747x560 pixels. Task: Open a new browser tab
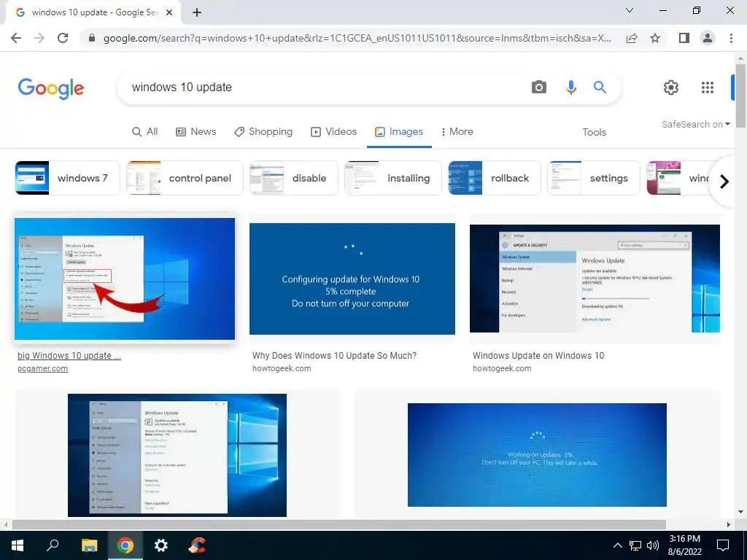(x=197, y=13)
